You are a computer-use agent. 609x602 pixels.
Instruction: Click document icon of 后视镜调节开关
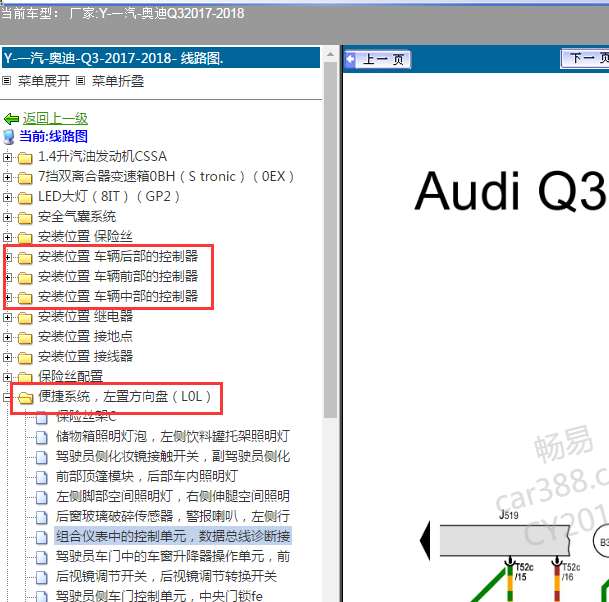[x=42, y=578]
